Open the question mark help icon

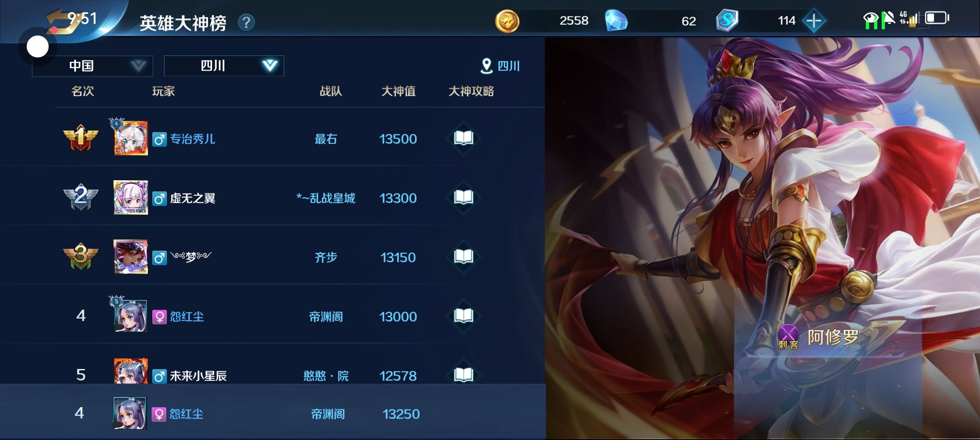tap(246, 22)
